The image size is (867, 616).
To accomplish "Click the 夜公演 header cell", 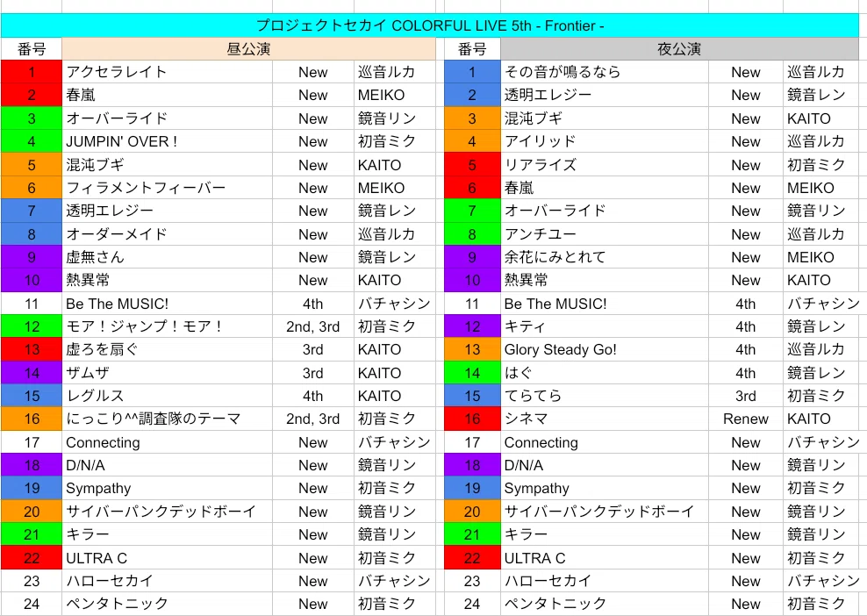I will coord(679,48).
